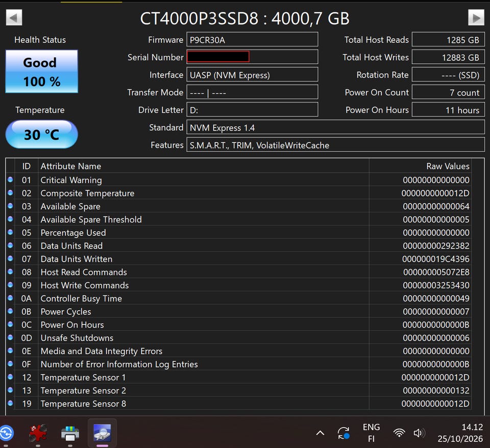Viewport: 490px width, 448px height.
Task: Select the Power Cycles attribute row
Action: [239, 311]
